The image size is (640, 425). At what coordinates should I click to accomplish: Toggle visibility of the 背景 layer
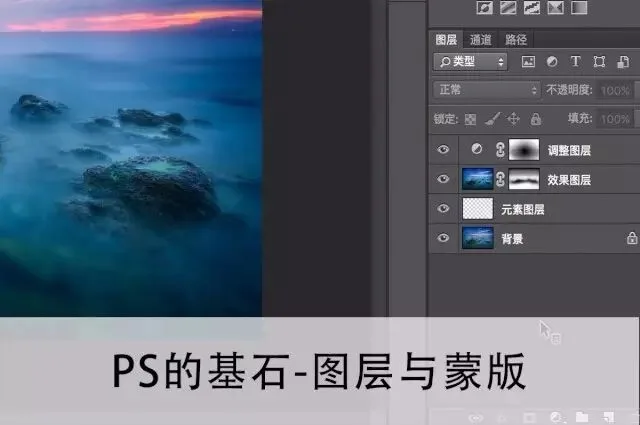(x=443, y=238)
